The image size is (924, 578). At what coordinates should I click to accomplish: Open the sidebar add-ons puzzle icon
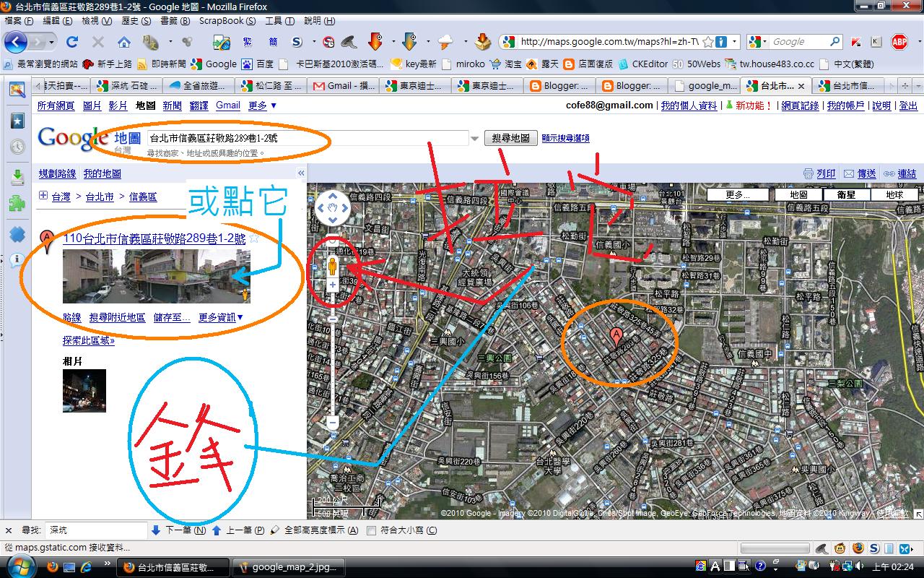click(17, 204)
